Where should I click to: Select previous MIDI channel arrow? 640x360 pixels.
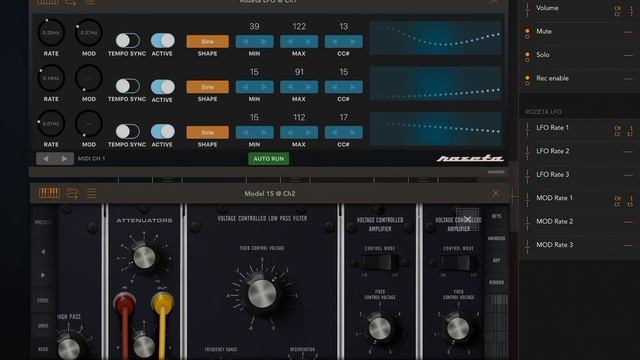click(45, 159)
